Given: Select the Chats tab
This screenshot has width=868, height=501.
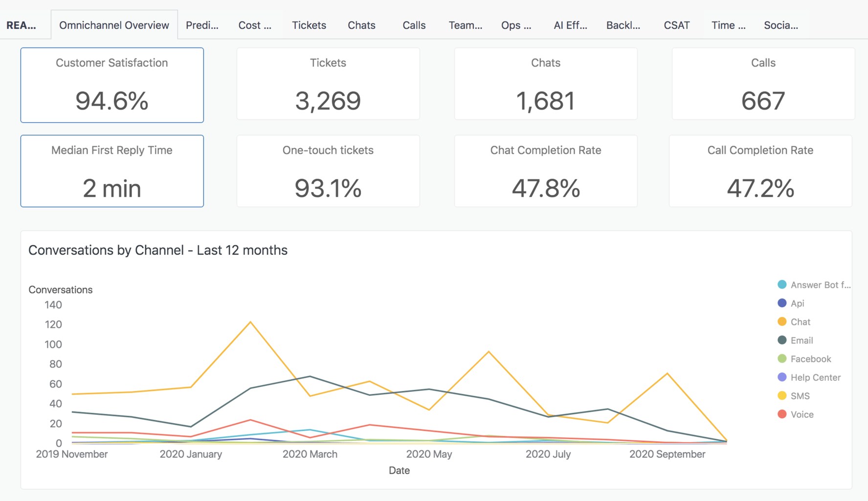Looking at the screenshot, I should [361, 25].
